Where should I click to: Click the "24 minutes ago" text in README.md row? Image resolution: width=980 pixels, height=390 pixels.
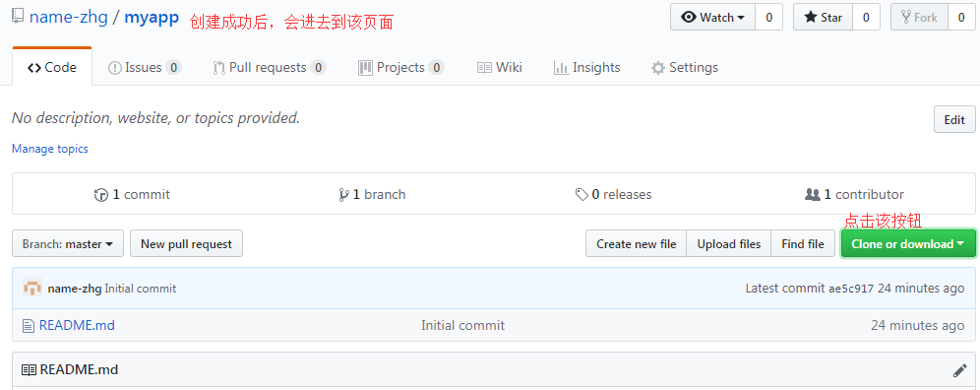coord(917,326)
